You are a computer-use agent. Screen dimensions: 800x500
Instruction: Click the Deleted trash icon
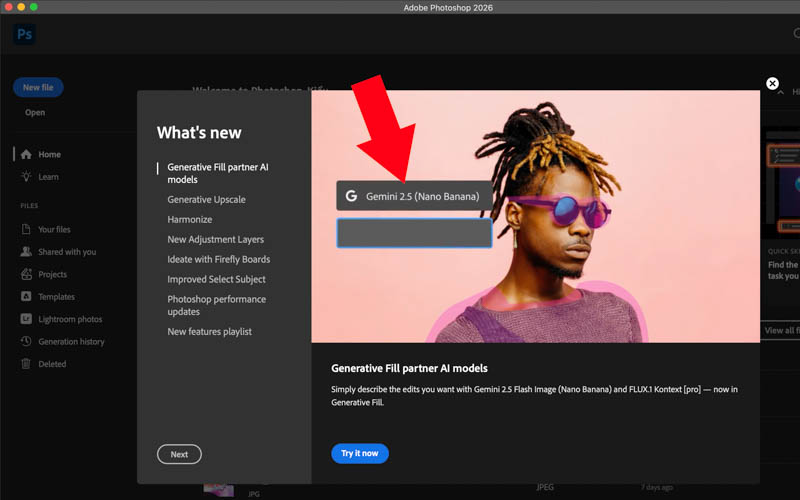pyautogui.click(x=26, y=364)
